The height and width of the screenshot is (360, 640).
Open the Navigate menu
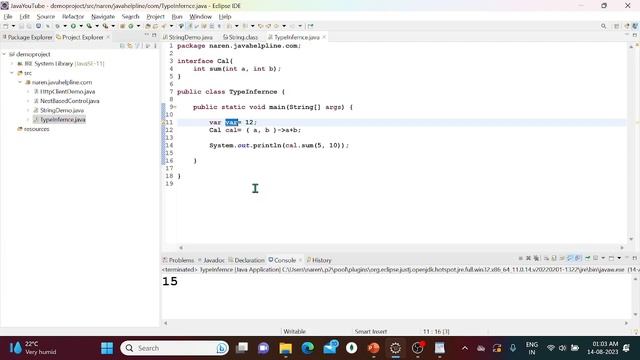103,17
